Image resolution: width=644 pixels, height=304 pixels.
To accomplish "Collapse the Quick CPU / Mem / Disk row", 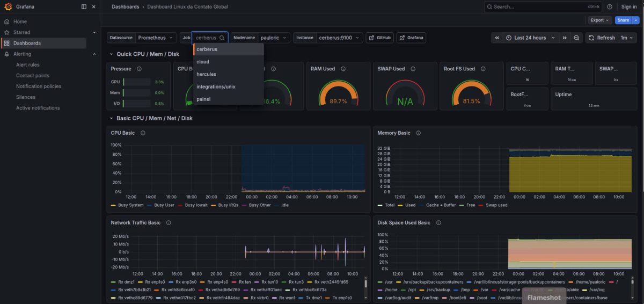I will (111, 54).
